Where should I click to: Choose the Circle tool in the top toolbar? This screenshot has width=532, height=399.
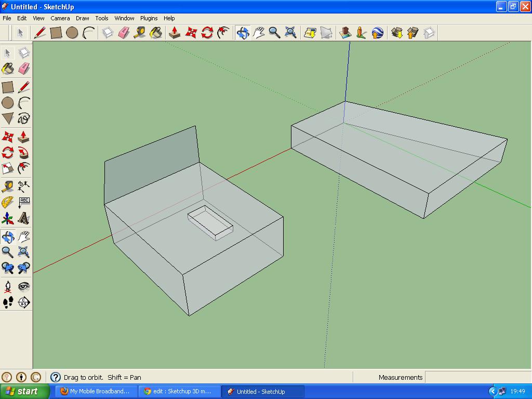(72, 33)
